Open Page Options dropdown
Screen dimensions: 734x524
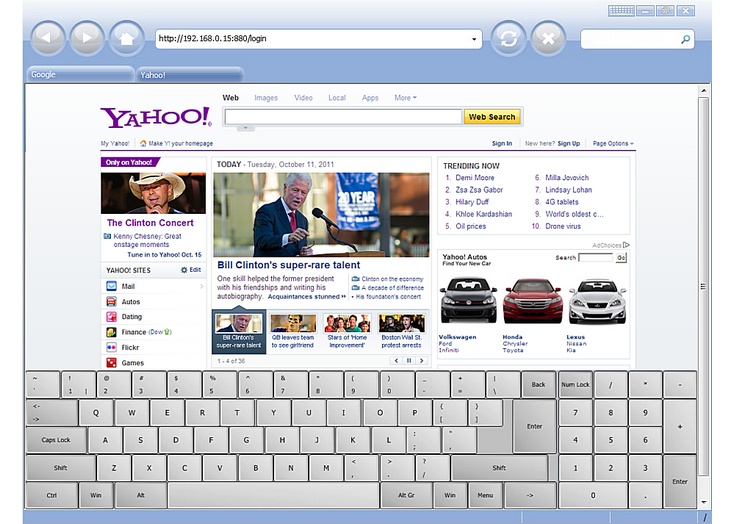click(x=613, y=144)
